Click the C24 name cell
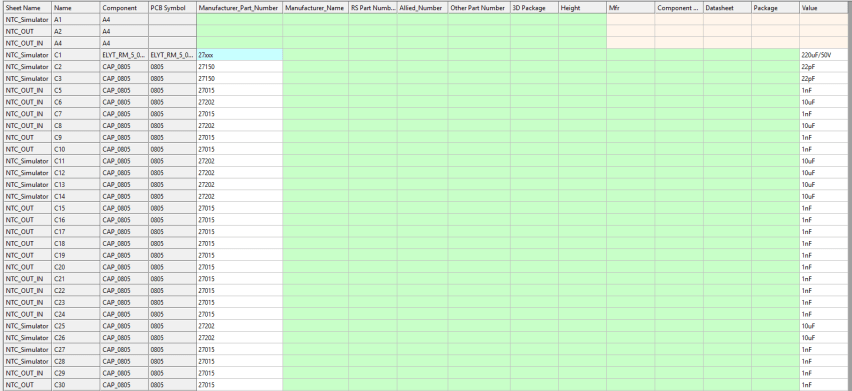This screenshot has height=391, width=852. pos(76,314)
